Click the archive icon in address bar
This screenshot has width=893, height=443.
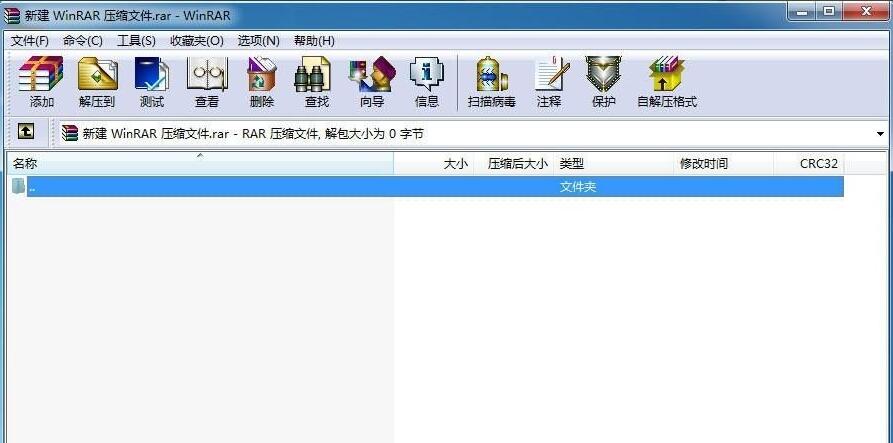pos(70,134)
